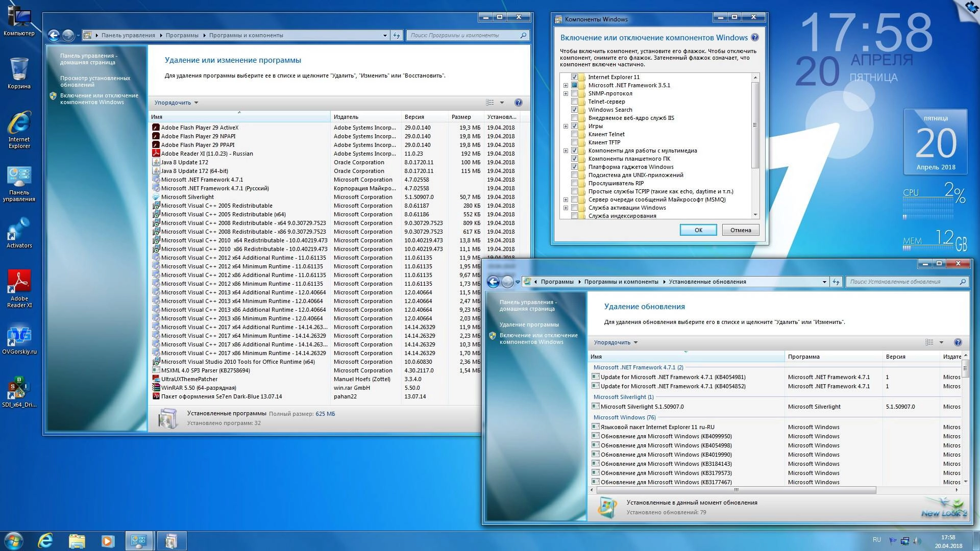The image size is (980, 551).
Task: Launch Internet Explorer from the taskbar
Action: coord(46,539)
